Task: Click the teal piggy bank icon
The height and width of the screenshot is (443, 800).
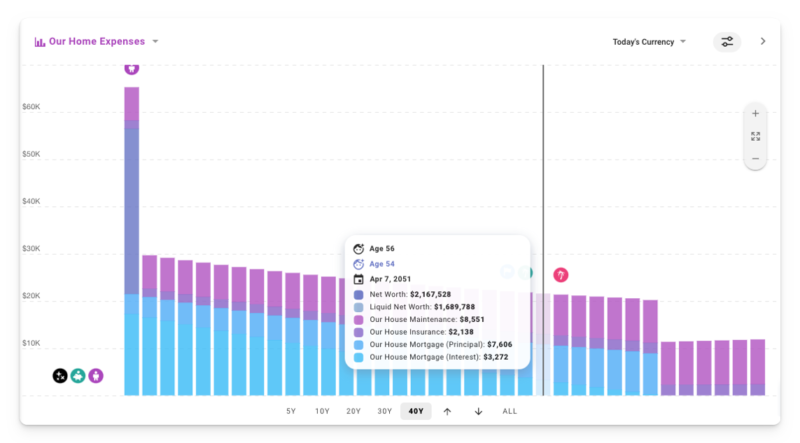Action: (78, 377)
